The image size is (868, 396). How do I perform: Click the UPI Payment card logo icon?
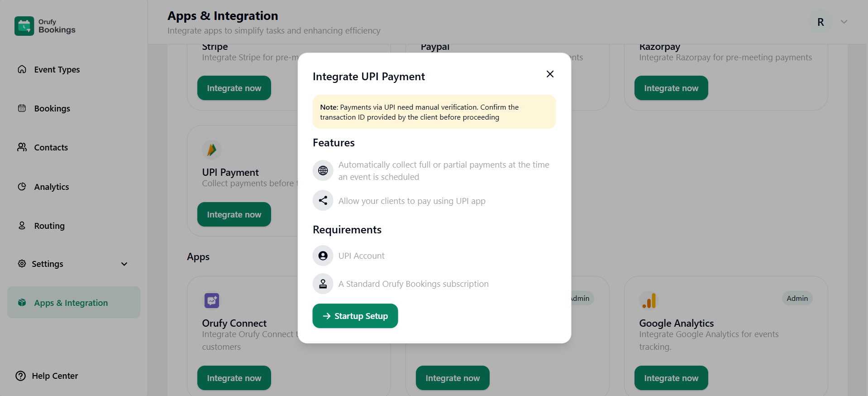coord(212,150)
